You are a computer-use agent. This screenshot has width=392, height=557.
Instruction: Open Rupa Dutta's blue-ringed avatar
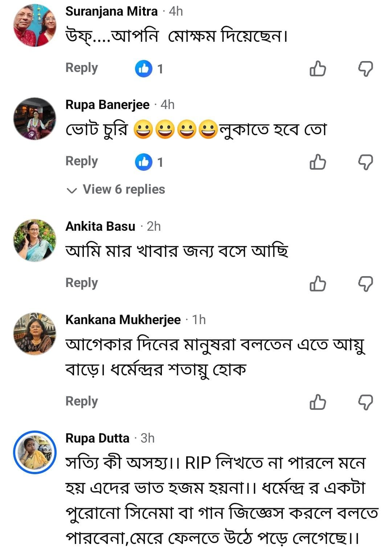tap(35, 452)
